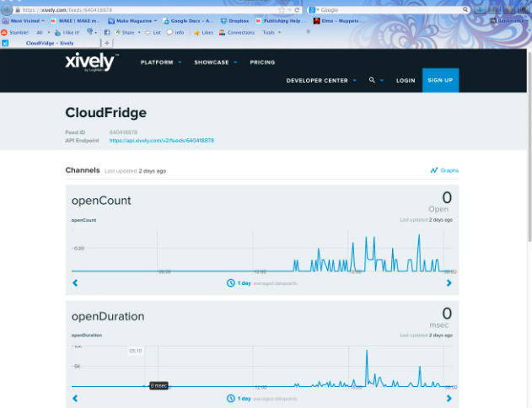
Task: Select 1 day range under openDuration graph
Action: point(244,398)
